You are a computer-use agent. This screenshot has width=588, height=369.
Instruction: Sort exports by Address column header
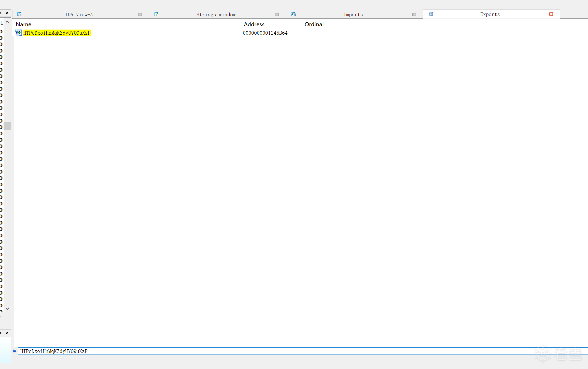(x=254, y=24)
